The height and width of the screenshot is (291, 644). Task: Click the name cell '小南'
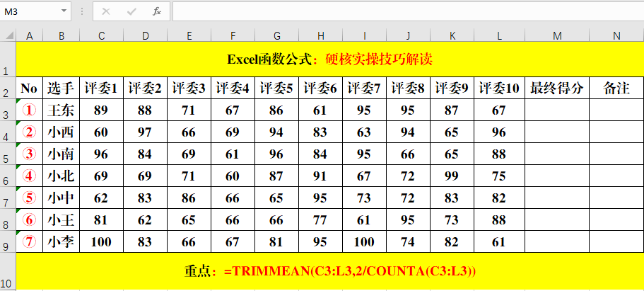click(62, 154)
